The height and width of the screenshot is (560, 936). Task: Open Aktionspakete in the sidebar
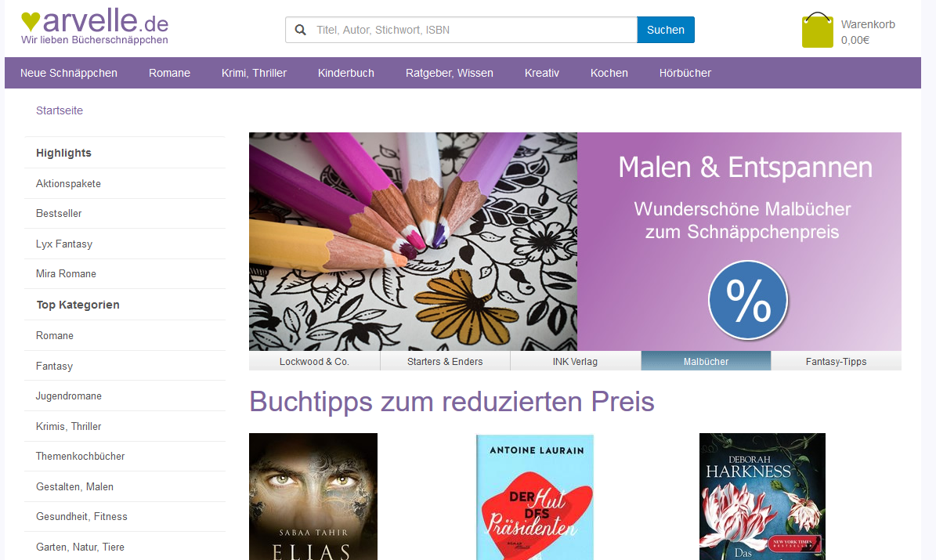(68, 184)
